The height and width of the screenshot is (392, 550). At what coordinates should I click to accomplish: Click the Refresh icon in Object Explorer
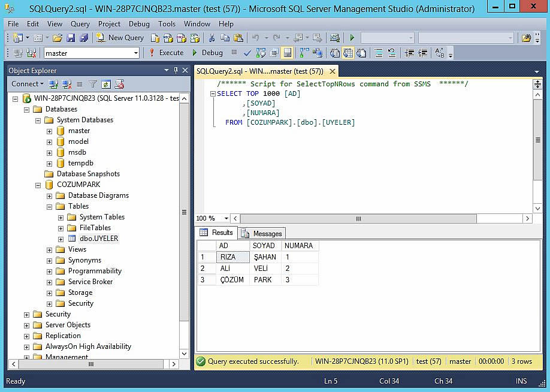pos(106,85)
